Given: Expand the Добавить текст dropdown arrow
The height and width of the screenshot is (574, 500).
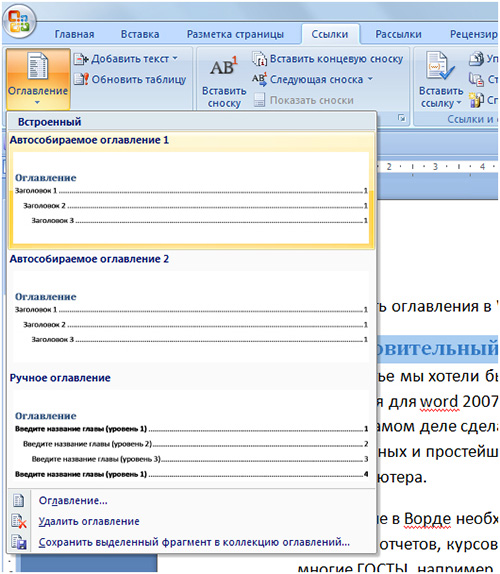Looking at the screenshot, I should tap(175, 58).
